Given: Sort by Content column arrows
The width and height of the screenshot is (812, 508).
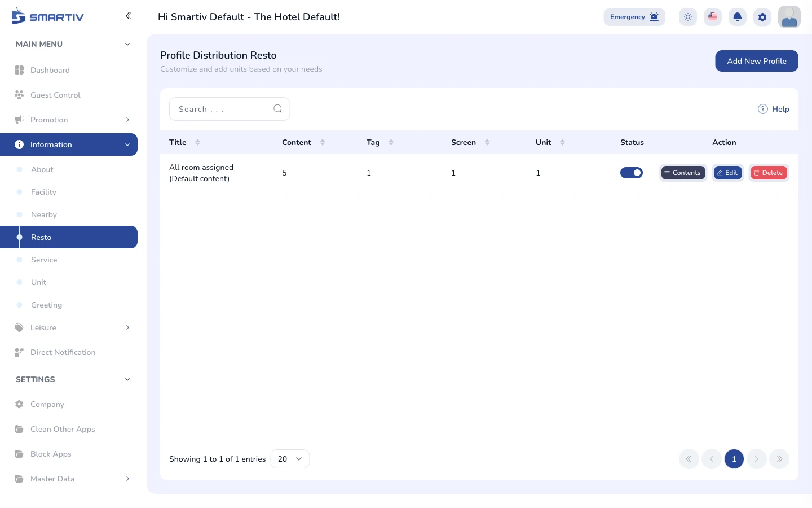Looking at the screenshot, I should (323, 142).
